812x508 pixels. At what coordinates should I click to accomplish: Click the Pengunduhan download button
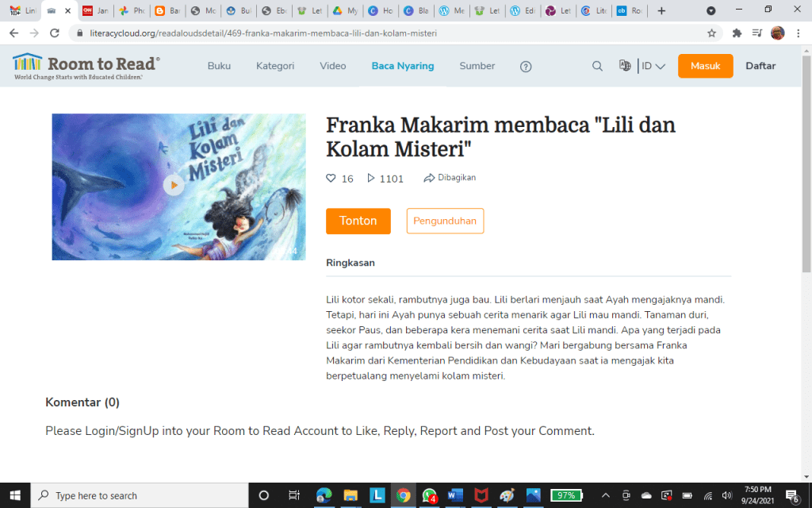tap(445, 221)
